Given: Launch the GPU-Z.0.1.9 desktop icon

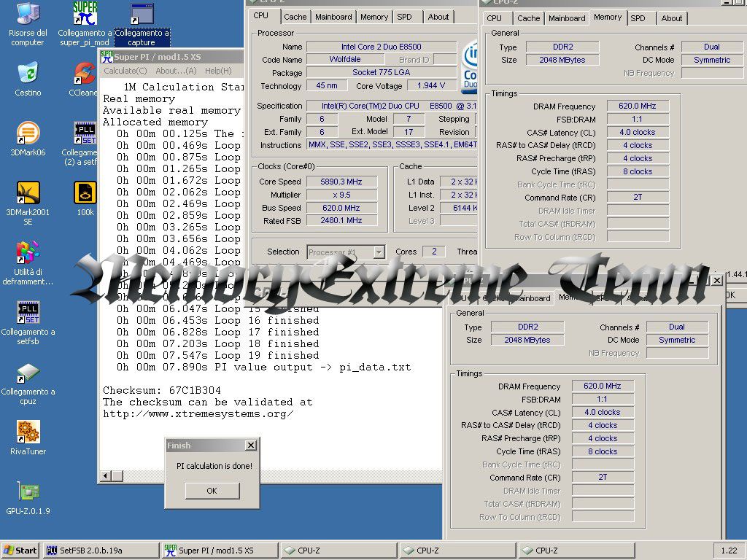Looking at the screenshot, I should (x=28, y=492).
